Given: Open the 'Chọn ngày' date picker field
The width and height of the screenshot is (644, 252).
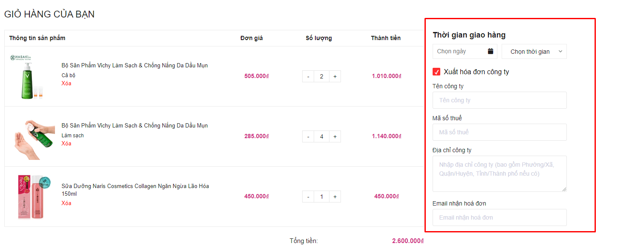Looking at the screenshot, I should [460, 52].
